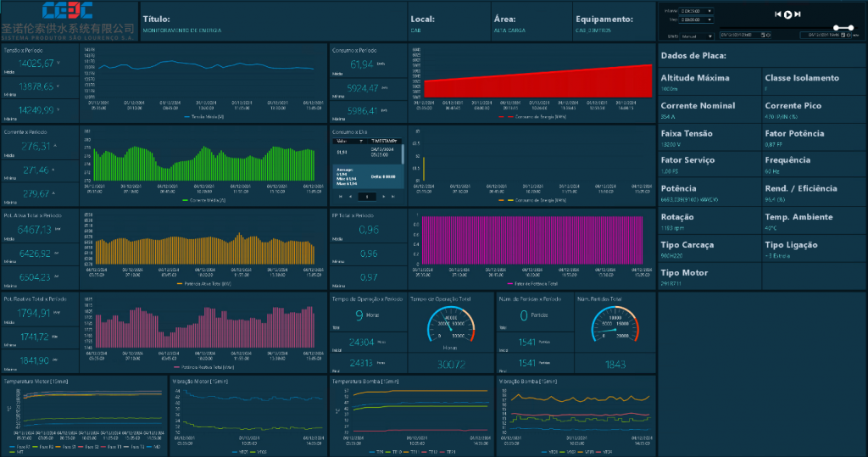868x457 pixels.
Task: Toggle the Corrente Média [A] legend series
Action: tap(203, 201)
